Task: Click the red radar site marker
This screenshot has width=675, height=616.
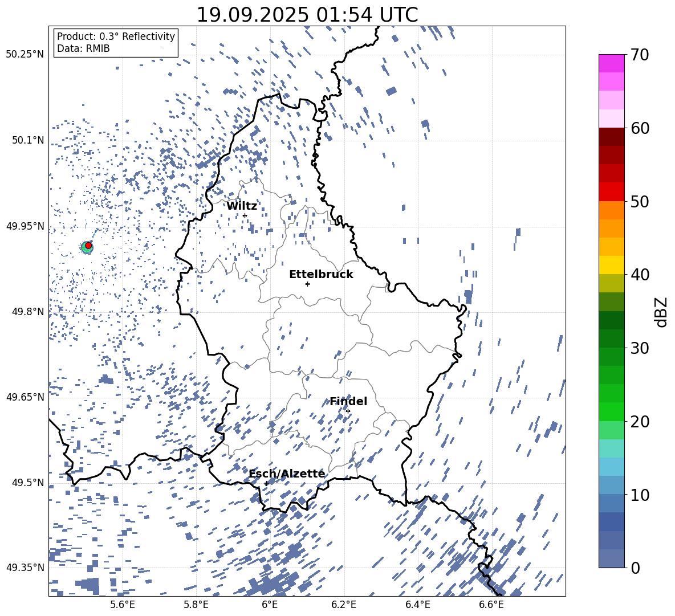Action: [x=88, y=246]
